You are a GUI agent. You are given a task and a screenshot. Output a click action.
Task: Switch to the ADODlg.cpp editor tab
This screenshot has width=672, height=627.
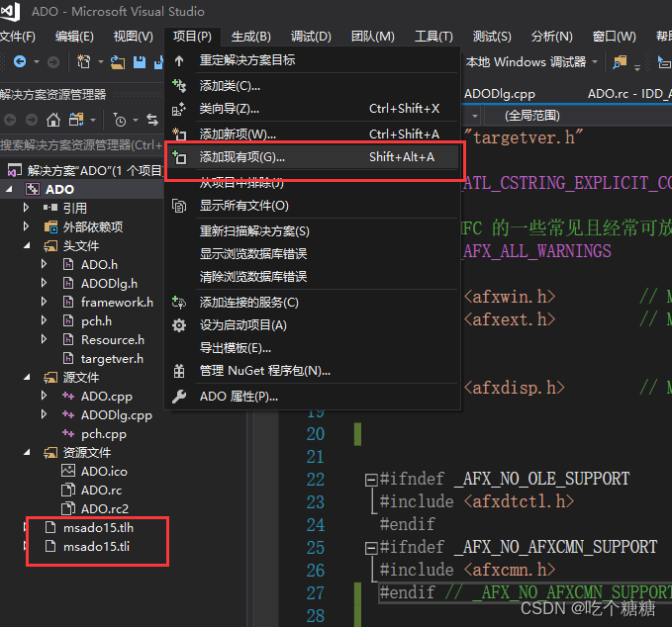click(500, 94)
